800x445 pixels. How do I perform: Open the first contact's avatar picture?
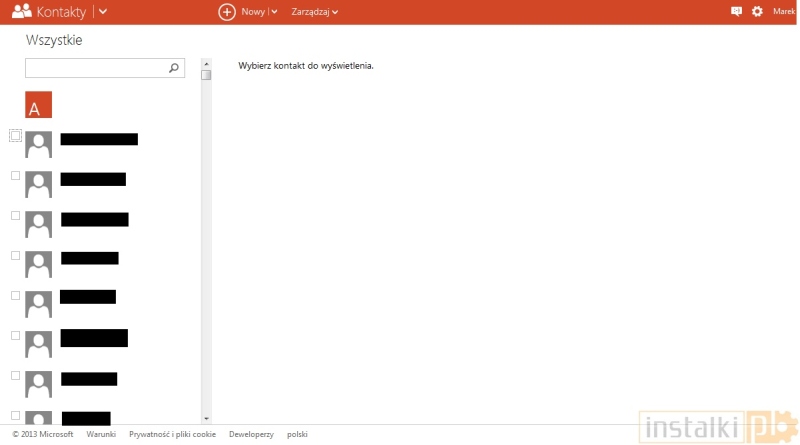[38, 144]
